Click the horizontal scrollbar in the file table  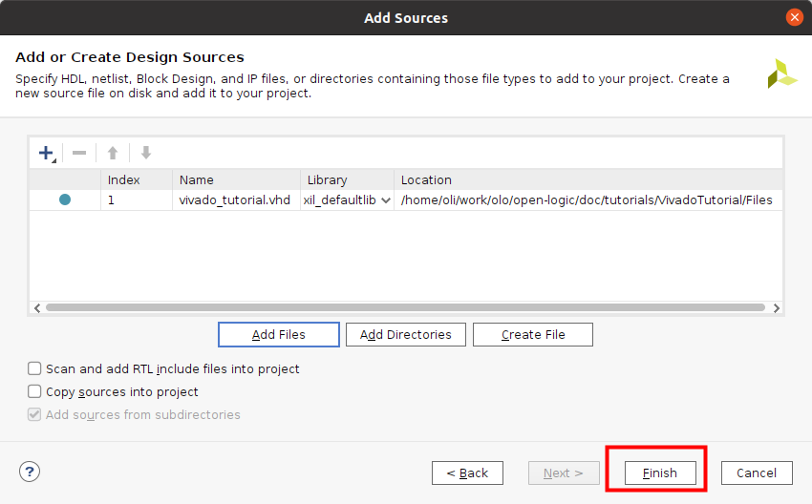coord(405,307)
